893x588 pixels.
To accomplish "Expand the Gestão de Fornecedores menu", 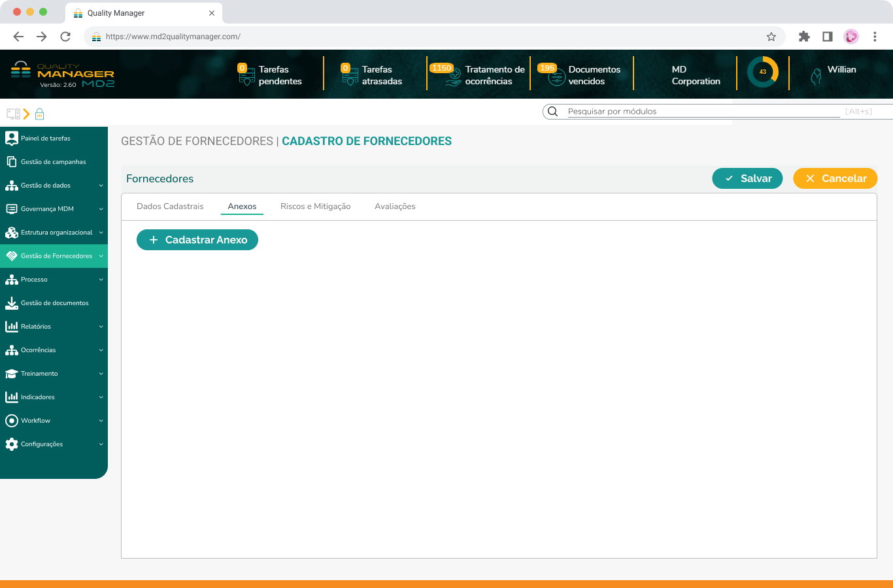I will [100, 255].
